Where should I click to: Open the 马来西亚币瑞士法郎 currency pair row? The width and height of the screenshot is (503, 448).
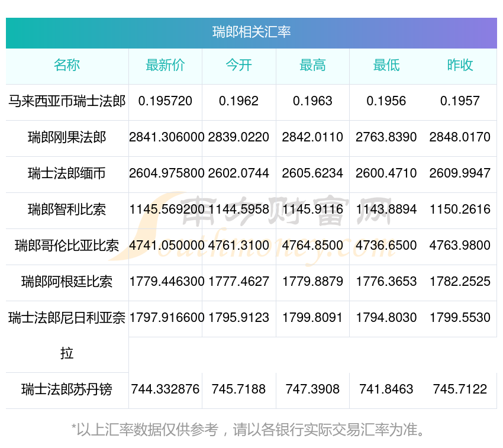(x=67, y=101)
